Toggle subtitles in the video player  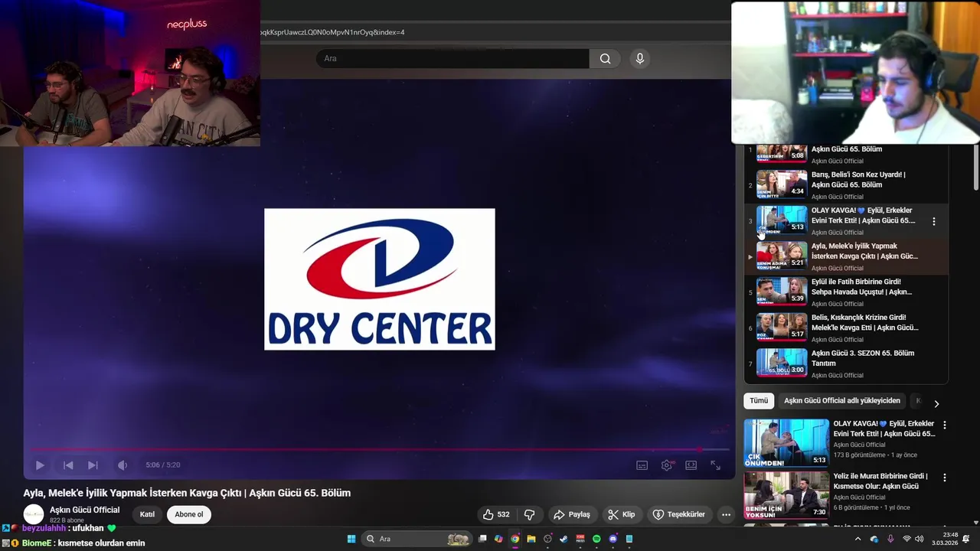[x=642, y=465]
